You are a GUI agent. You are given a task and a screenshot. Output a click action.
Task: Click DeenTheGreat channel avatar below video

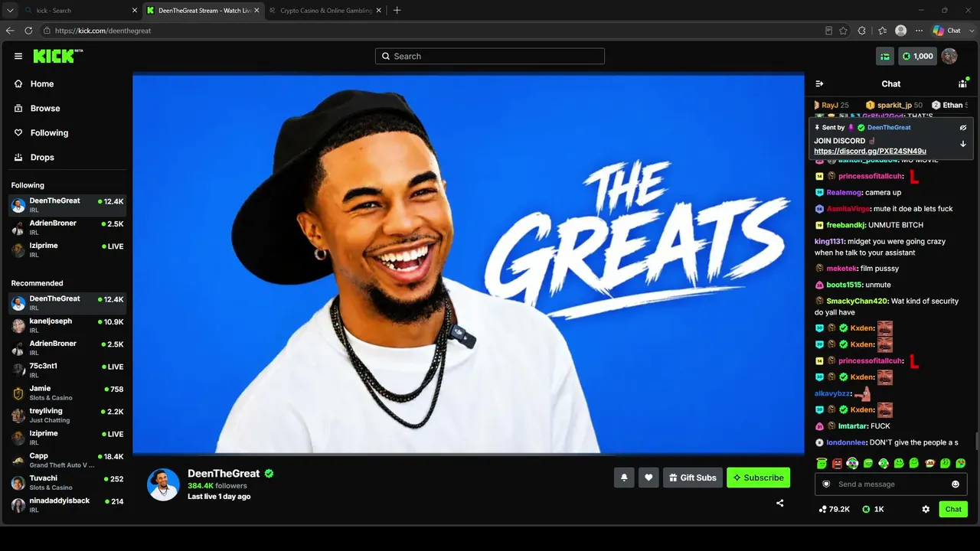click(163, 484)
